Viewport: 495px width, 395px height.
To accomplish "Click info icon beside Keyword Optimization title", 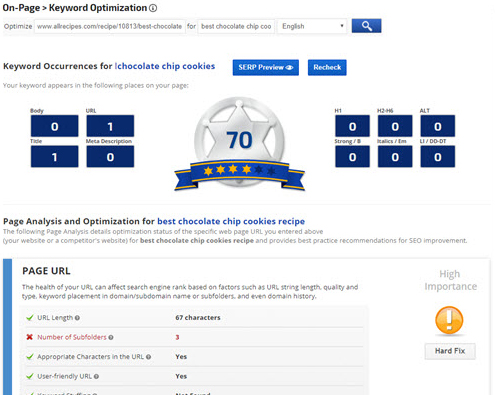I will [153, 8].
